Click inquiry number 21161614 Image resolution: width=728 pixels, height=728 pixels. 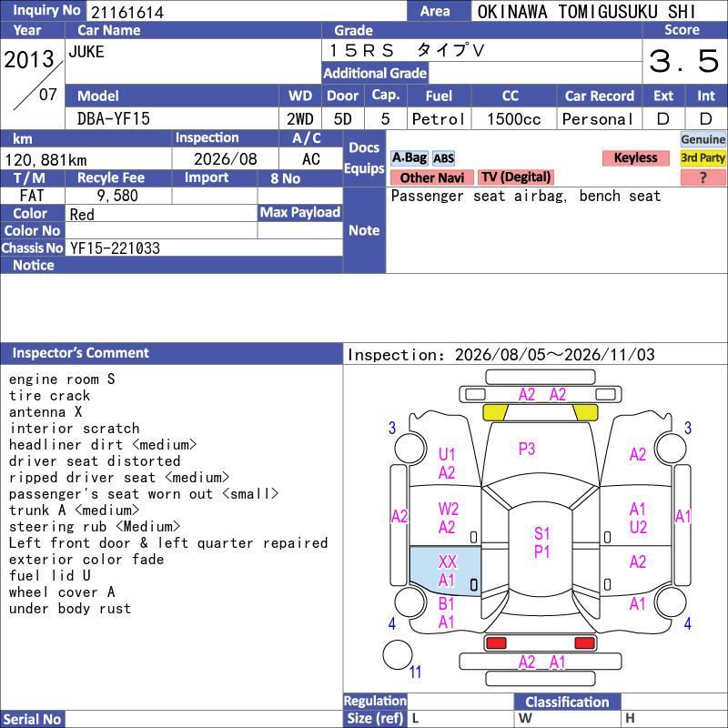pyautogui.click(x=127, y=12)
